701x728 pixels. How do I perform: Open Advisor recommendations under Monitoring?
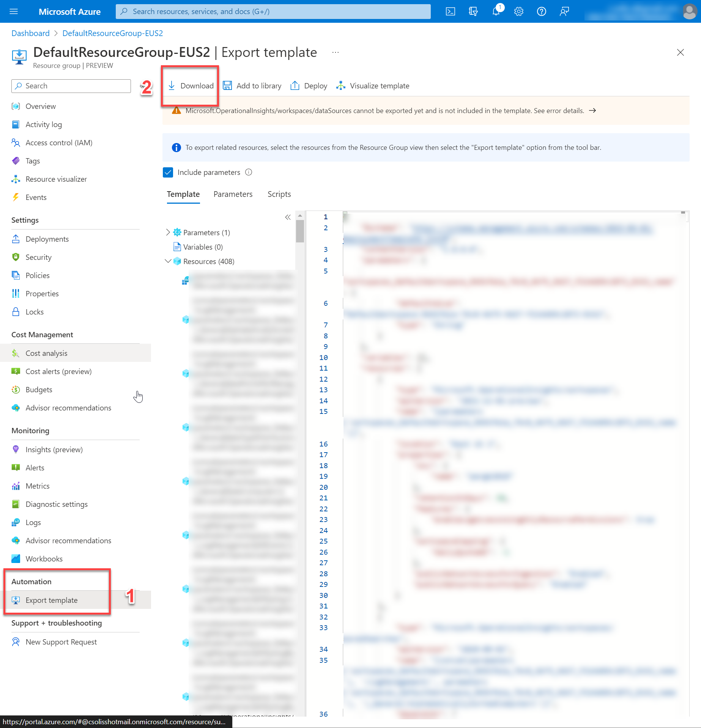pos(68,541)
